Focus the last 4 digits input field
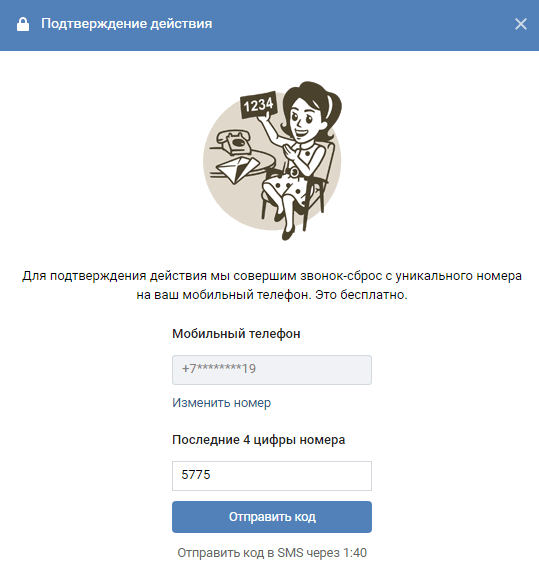This screenshot has height=578, width=539. click(x=272, y=476)
